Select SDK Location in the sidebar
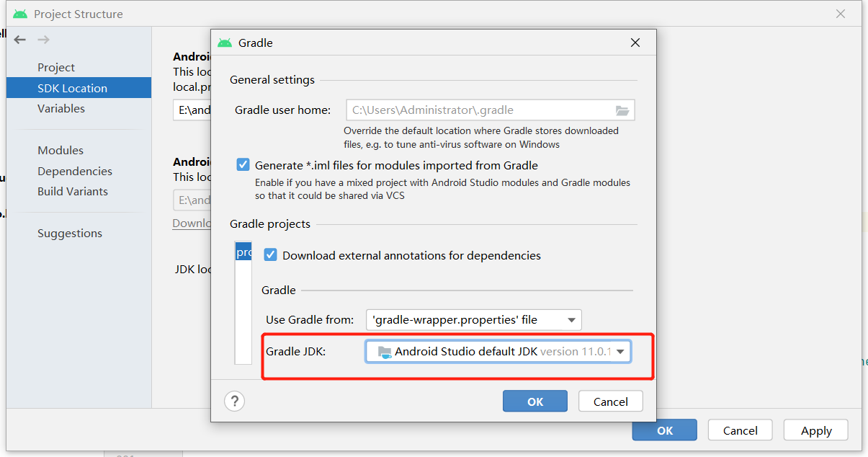This screenshot has height=457, width=868. 79,88
